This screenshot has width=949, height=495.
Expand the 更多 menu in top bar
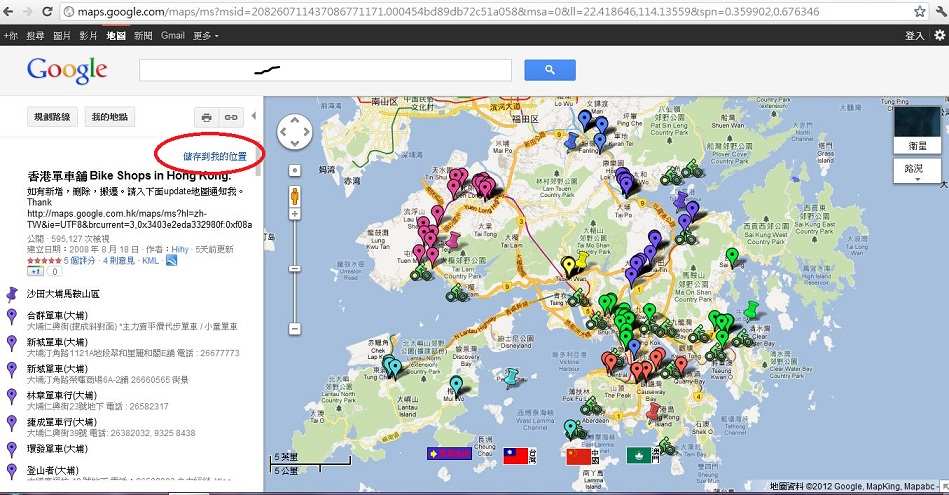(x=205, y=35)
